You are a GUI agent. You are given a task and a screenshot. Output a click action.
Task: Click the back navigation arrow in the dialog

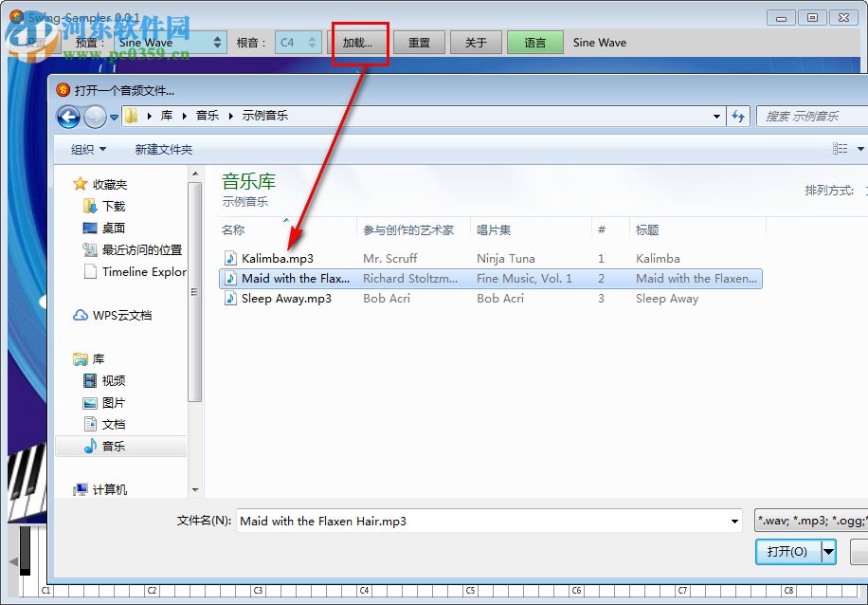[x=67, y=116]
